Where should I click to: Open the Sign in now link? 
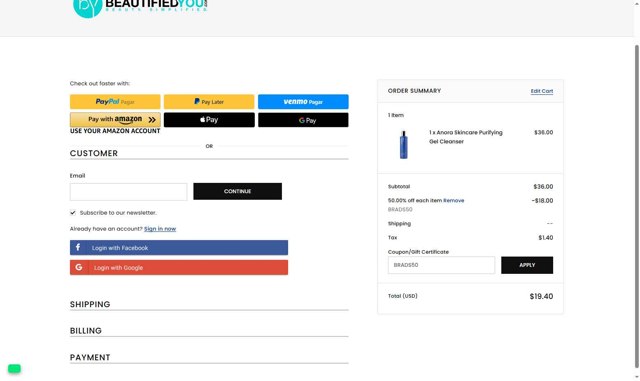(x=160, y=229)
